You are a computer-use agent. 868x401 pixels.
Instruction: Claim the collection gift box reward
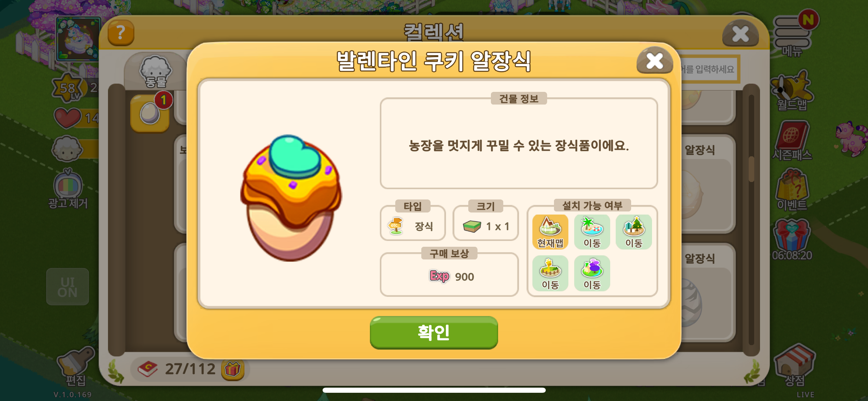(x=232, y=369)
